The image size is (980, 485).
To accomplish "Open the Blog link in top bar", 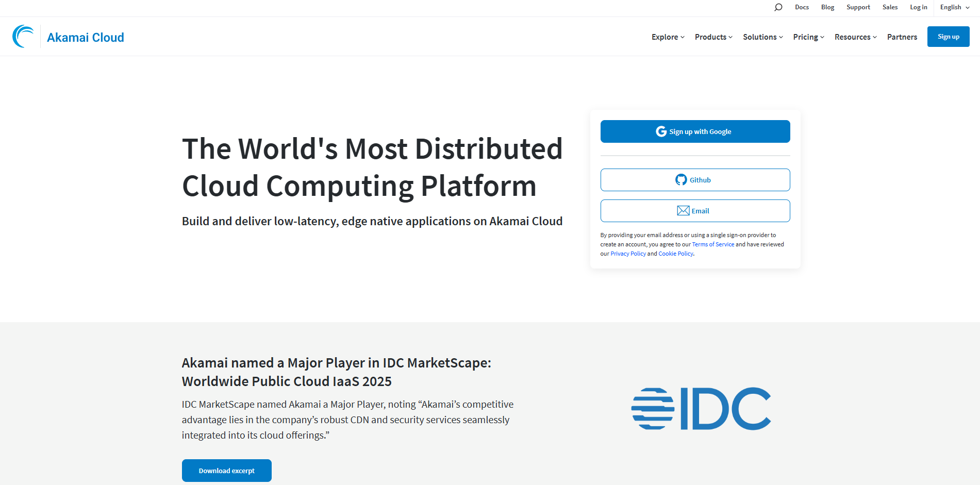I will (827, 7).
